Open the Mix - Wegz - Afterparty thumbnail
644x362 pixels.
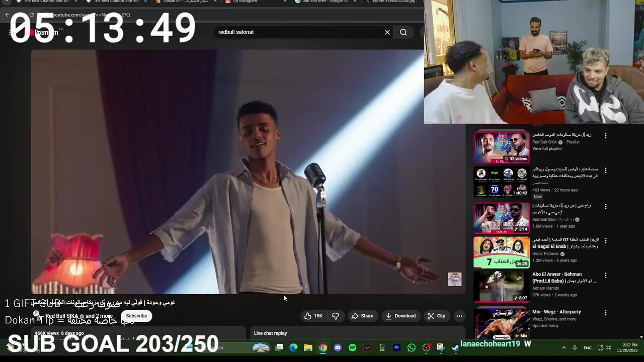click(x=502, y=323)
